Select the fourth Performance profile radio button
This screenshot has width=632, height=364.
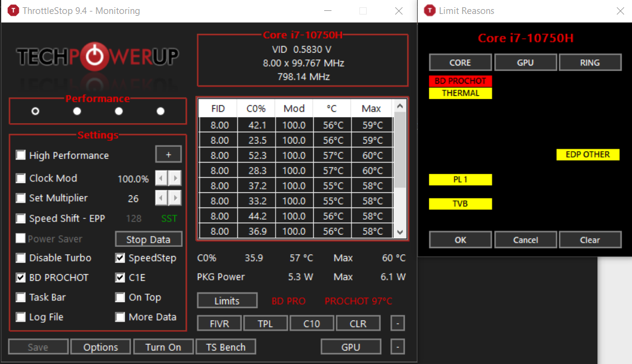coord(160,111)
